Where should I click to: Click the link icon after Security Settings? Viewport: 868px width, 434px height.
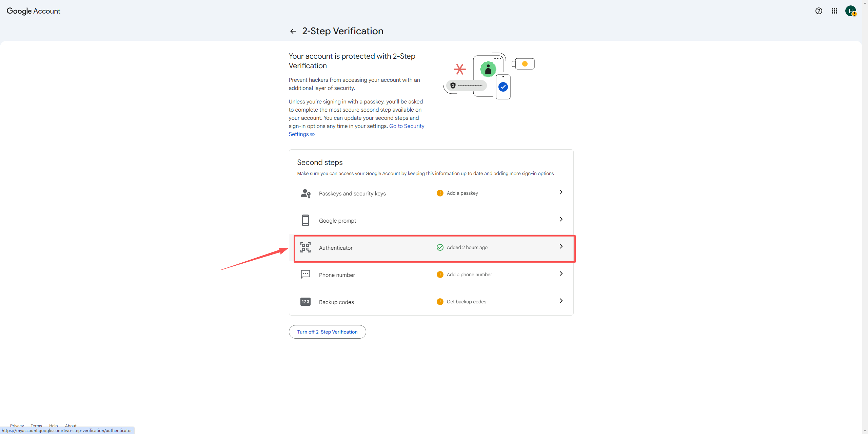(312, 134)
